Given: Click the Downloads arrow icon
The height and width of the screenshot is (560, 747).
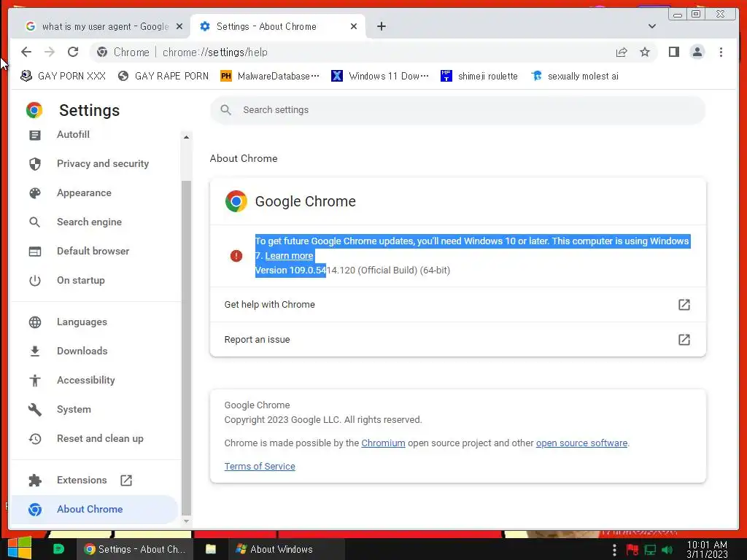Looking at the screenshot, I should click(35, 351).
